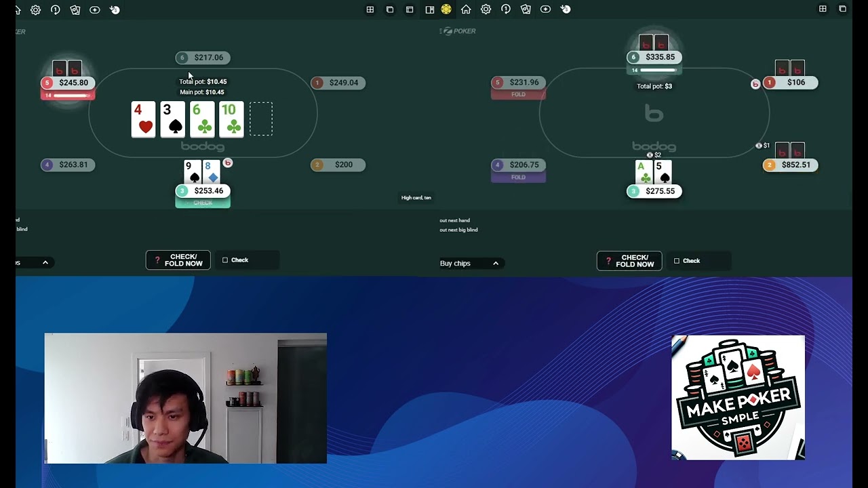
Task: Click dealer button beside 9-8 hole cards
Action: coord(228,163)
